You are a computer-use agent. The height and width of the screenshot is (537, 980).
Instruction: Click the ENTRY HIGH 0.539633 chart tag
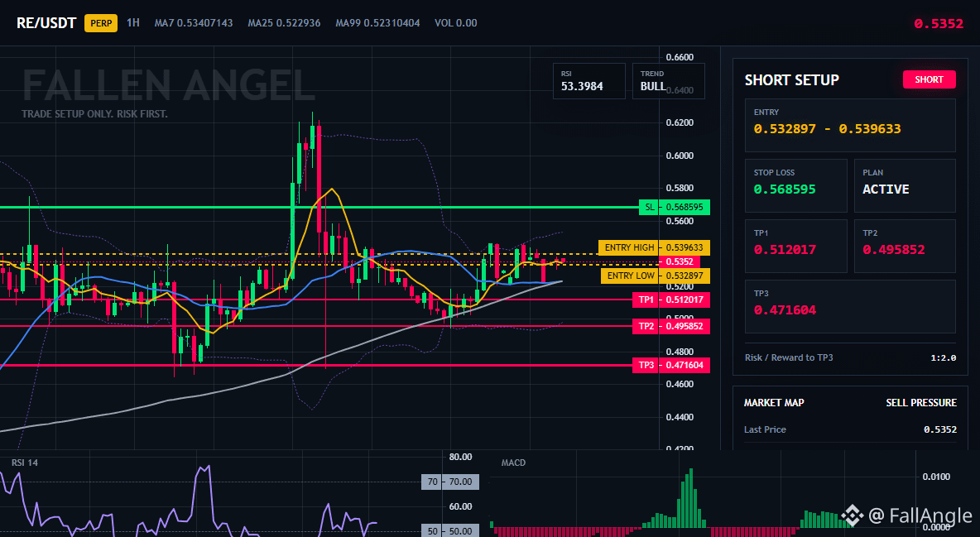[655, 247]
